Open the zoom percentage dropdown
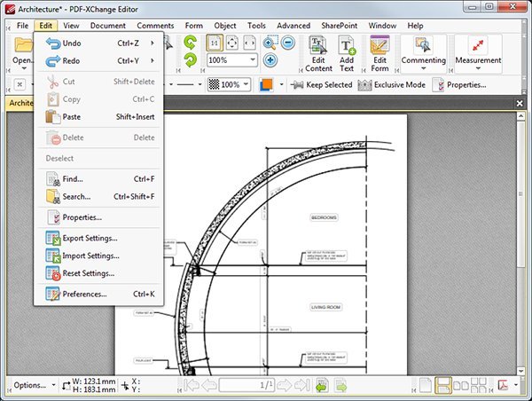Image resolution: width=532 pixels, height=401 pixels. pos(253,59)
